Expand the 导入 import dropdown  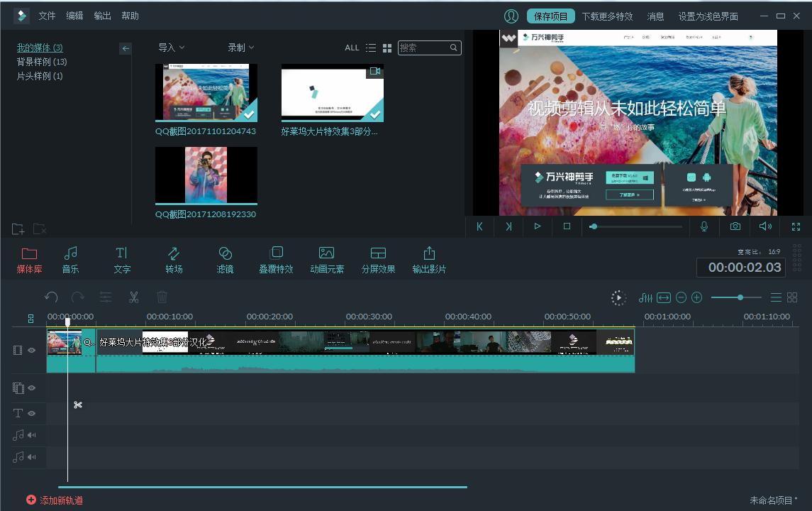[x=171, y=48]
